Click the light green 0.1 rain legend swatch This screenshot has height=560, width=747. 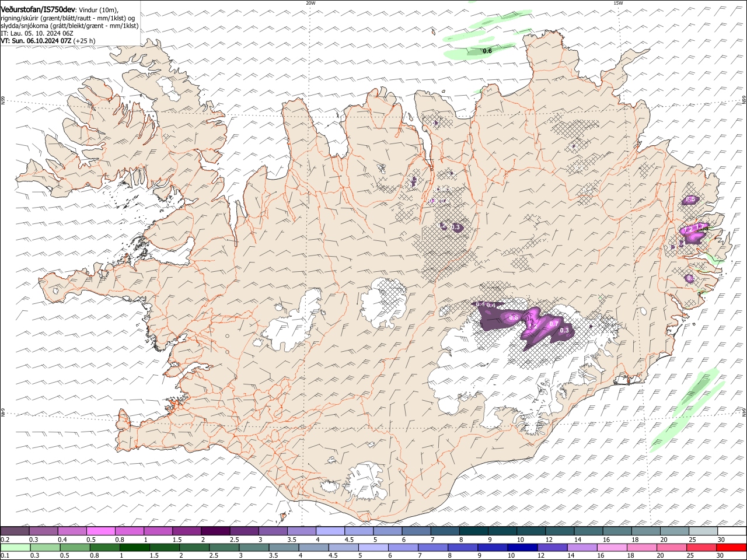pyautogui.click(x=15, y=547)
